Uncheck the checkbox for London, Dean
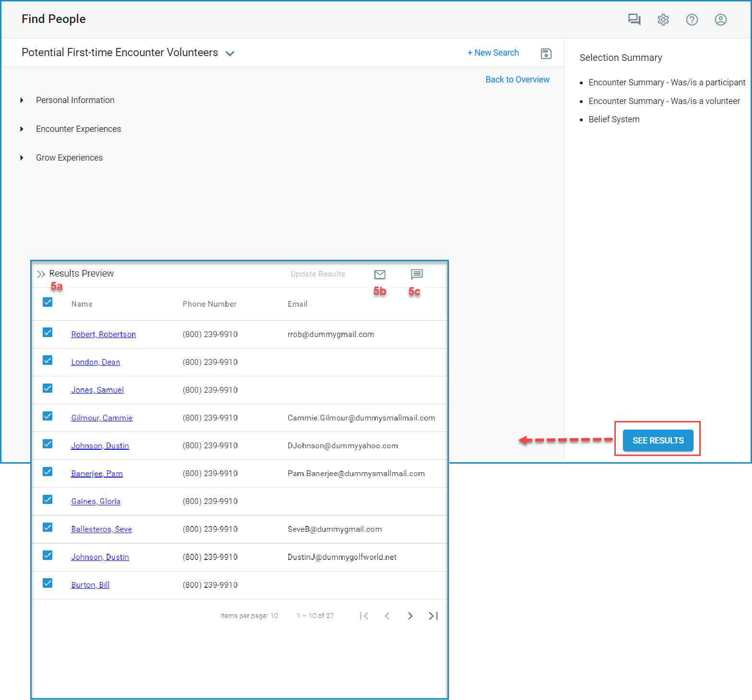 [x=47, y=360]
